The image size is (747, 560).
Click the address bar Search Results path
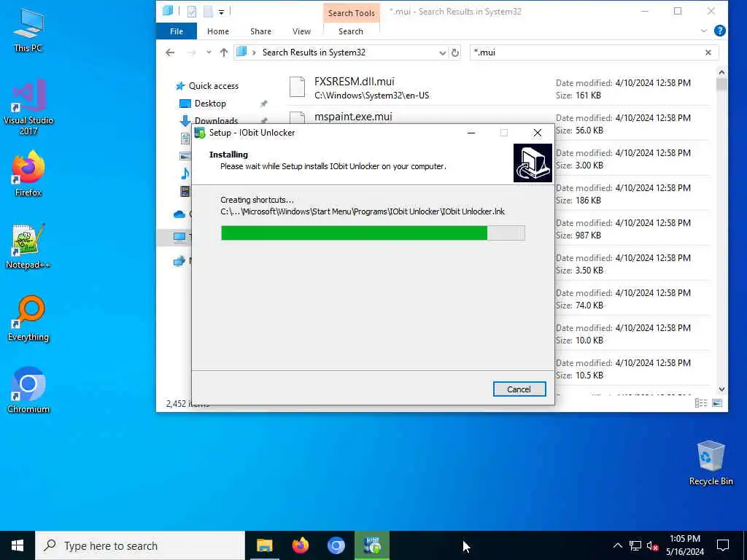coord(314,52)
